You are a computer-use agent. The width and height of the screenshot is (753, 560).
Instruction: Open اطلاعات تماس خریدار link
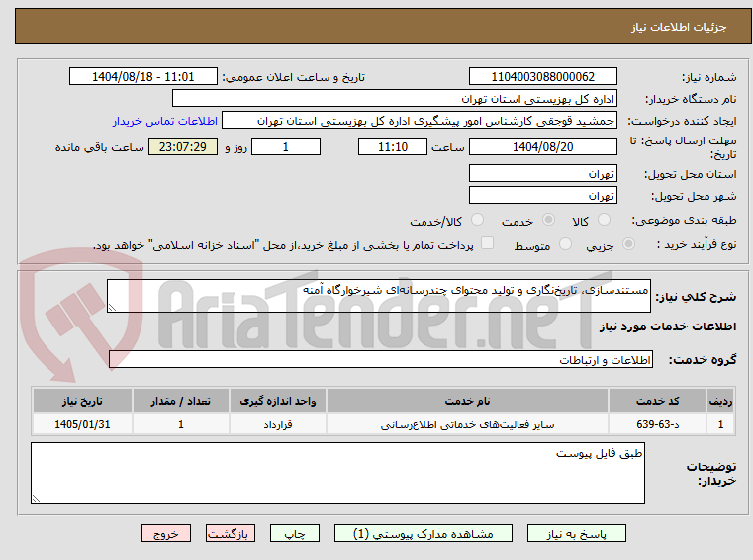164,121
